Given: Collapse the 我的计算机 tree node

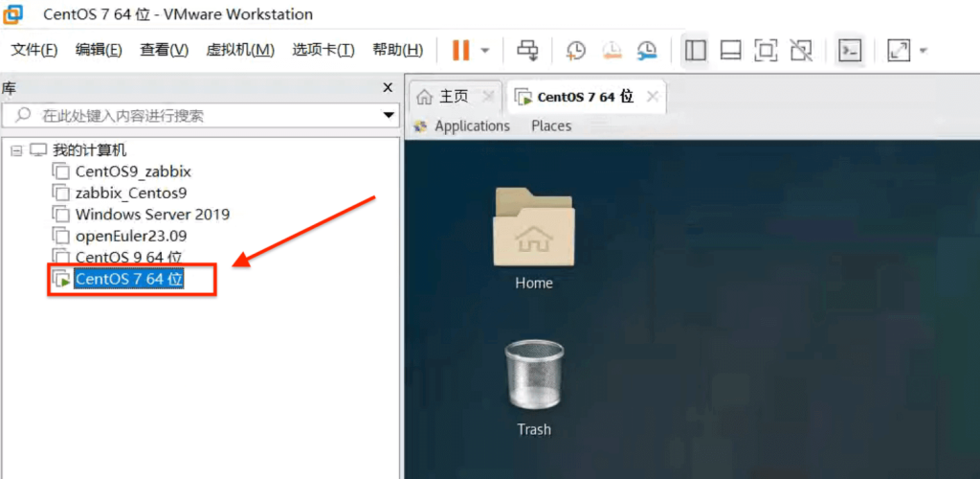Looking at the screenshot, I should 17,150.
